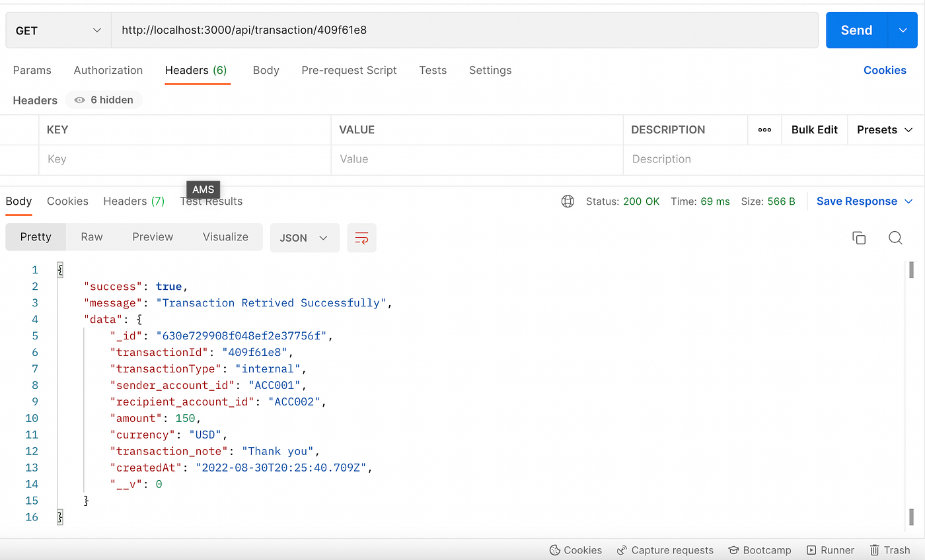Open the Trash from the bottom bar
Viewport: 925px width, 560px height.
[x=890, y=550]
